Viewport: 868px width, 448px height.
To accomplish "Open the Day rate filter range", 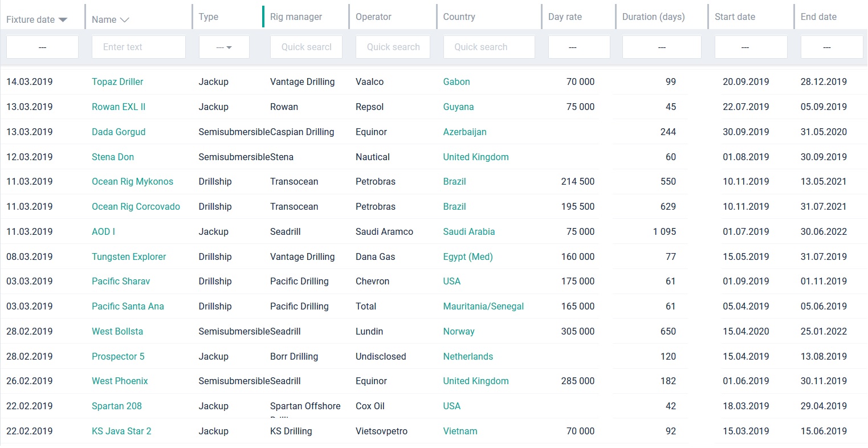I will 578,47.
